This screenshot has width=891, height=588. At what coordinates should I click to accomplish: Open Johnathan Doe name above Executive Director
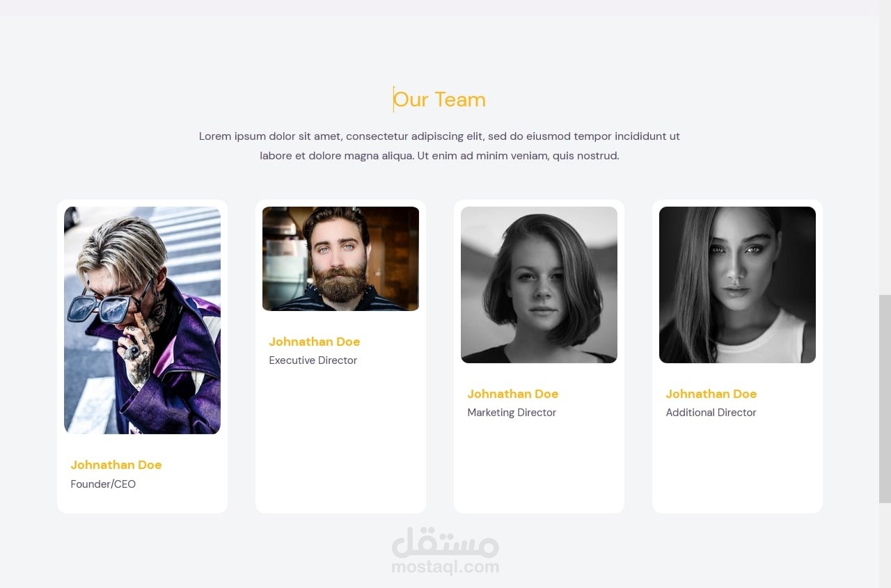coord(315,342)
